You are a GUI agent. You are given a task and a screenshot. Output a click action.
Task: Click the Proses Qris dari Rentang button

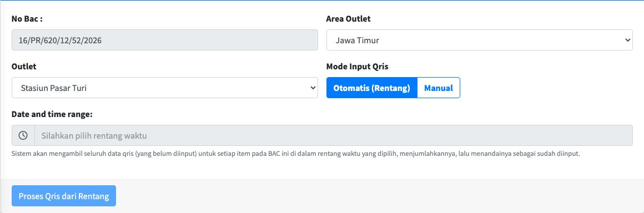tap(64, 196)
